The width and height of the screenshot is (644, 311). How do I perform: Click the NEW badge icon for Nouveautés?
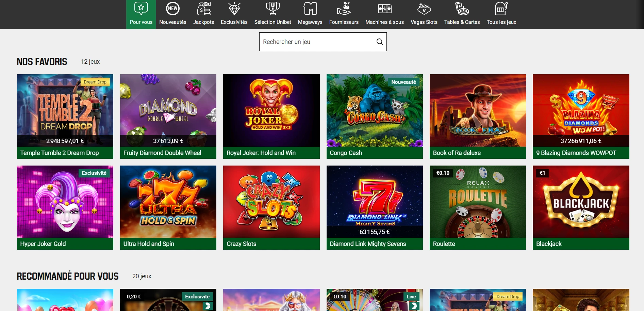[x=173, y=9]
